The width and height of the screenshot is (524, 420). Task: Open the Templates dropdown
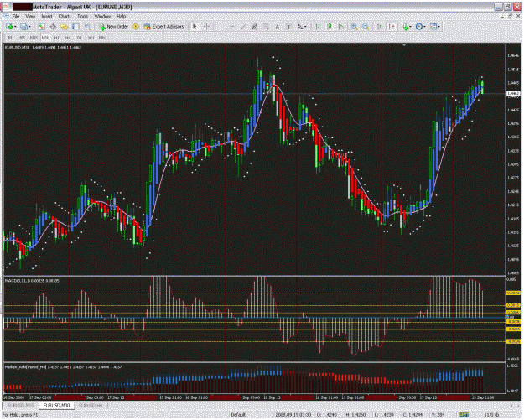[x=435, y=27]
